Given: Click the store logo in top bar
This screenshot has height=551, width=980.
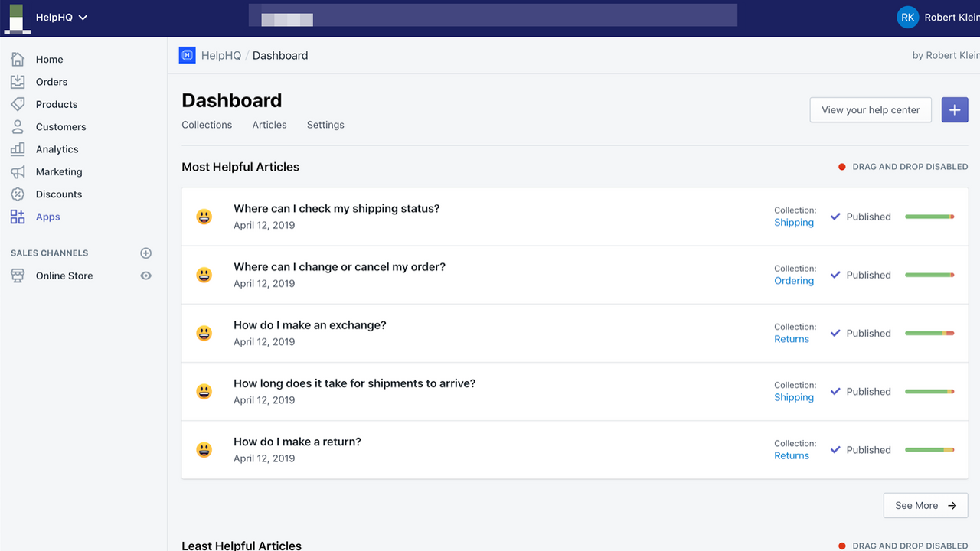Looking at the screenshot, I should click(x=17, y=18).
